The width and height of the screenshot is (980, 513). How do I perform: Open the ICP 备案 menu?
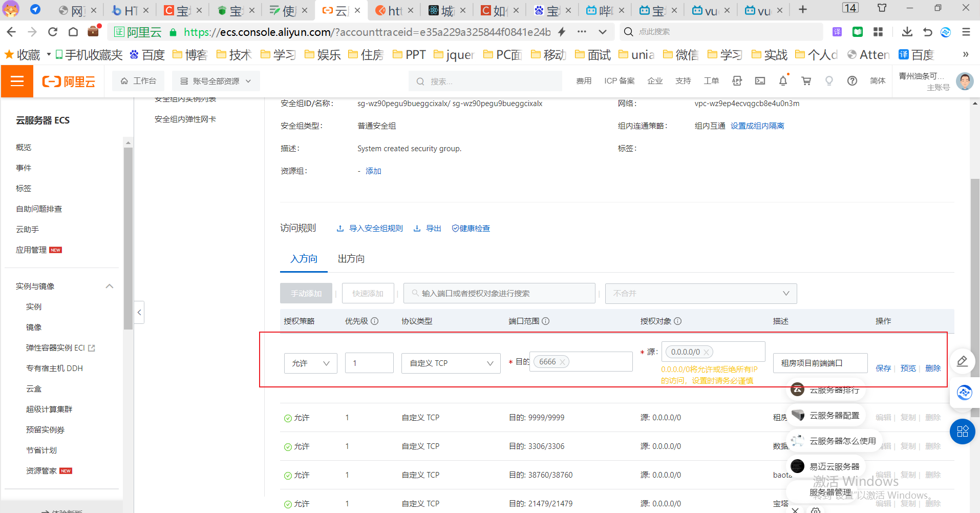click(619, 81)
